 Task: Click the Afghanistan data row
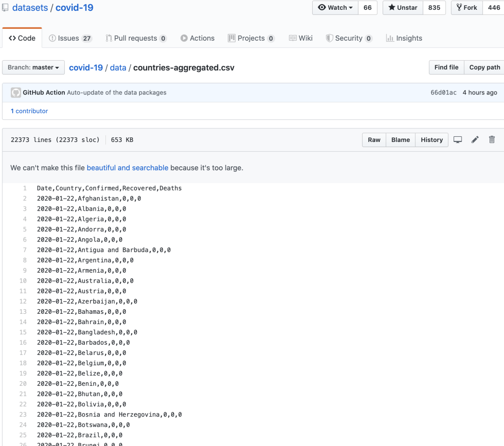(x=89, y=199)
